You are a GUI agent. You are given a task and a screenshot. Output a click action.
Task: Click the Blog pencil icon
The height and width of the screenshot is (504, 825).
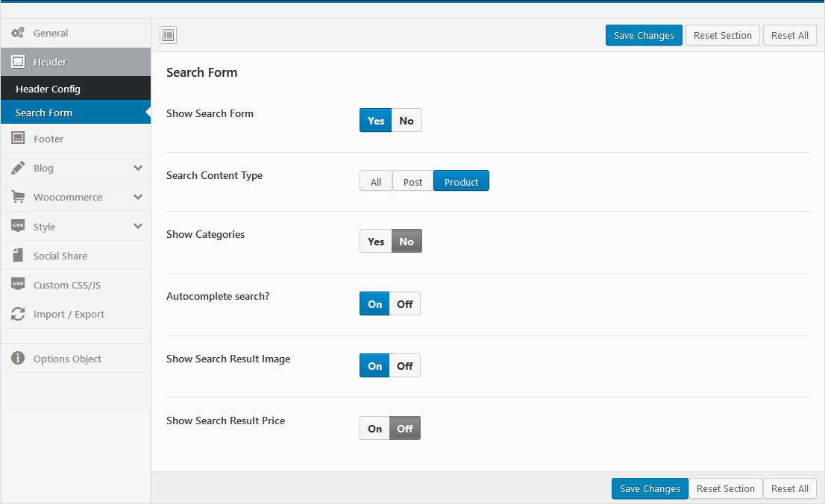pyautogui.click(x=18, y=168)
